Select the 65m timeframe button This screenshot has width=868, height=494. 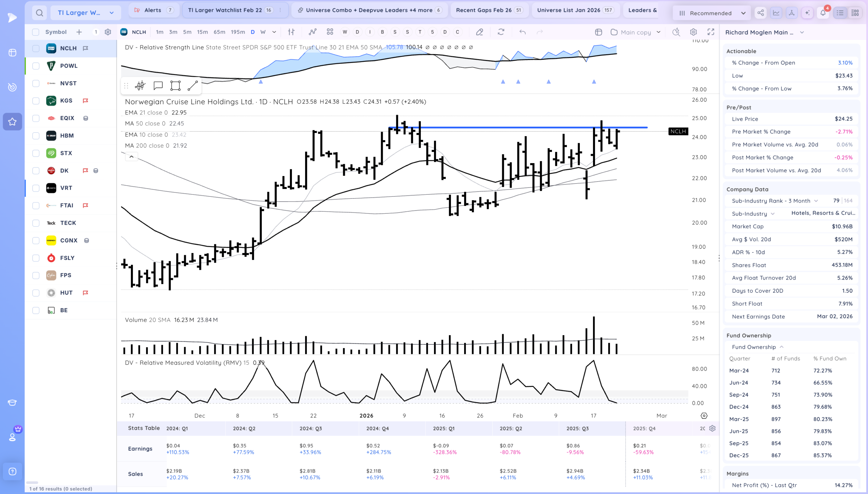(x=219, y=32)
